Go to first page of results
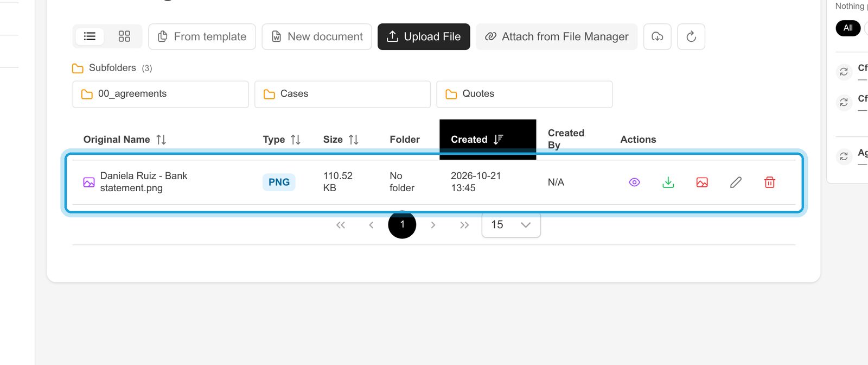The width and height of the screenshot is (868, 365). tap(341, 225)
